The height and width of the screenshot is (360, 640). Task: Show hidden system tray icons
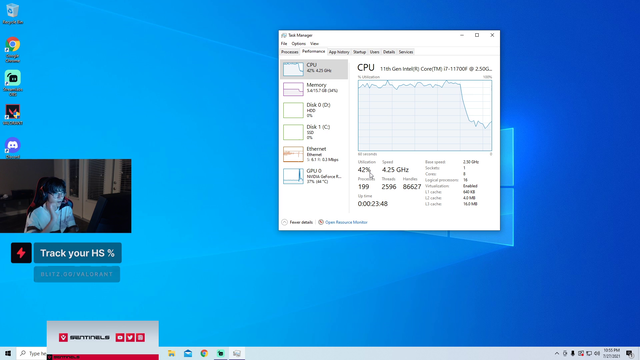(x=557, y=353)
